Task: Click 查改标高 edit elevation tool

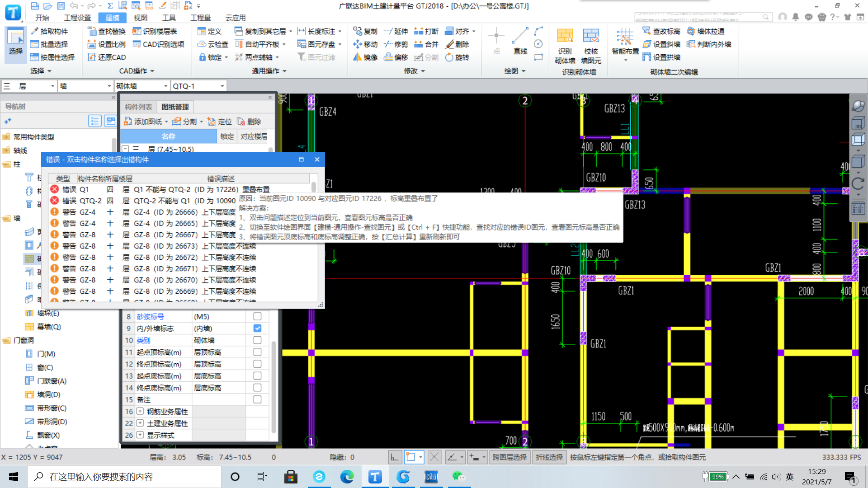Action: (x=661, y=31)
